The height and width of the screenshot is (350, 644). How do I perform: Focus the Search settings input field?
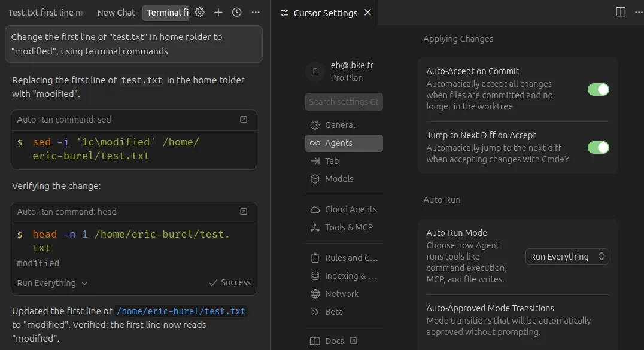(x=344, y=102)
